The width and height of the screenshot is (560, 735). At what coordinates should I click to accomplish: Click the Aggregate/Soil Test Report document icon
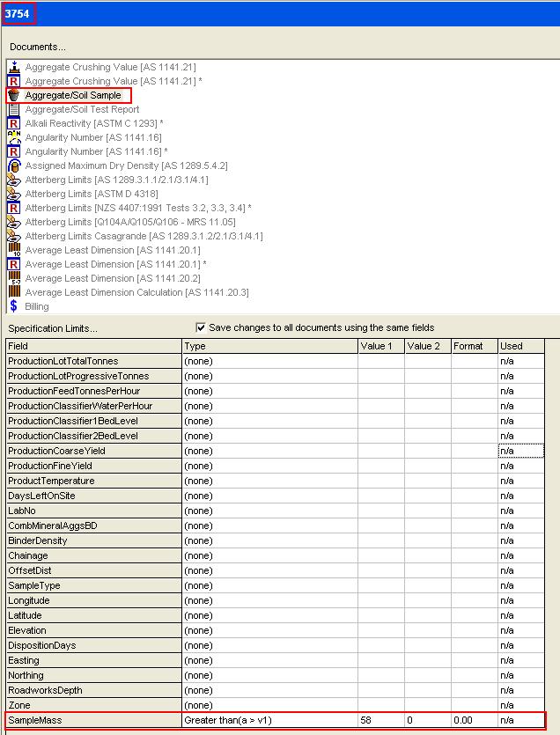[x=14, y=109]
